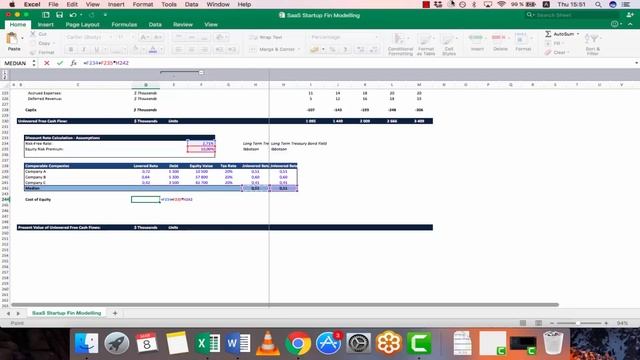Click the AutoSum sigma icon
The width and height of the screenshot is (640, 360).
pyautogui.click(x=548, y=34)
